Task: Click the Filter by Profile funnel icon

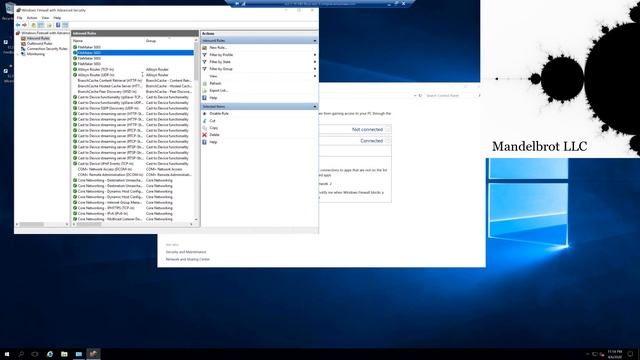Action: [205, 55]
